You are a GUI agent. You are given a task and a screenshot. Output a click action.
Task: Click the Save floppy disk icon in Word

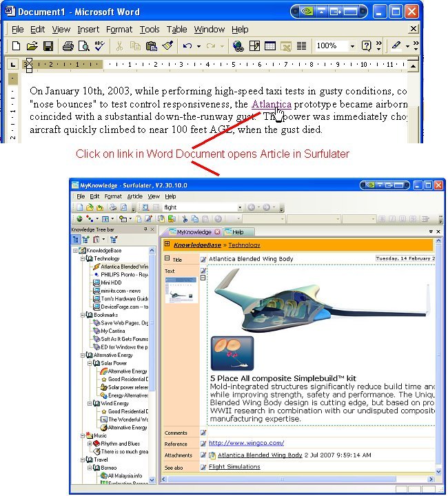pos(48,46)
